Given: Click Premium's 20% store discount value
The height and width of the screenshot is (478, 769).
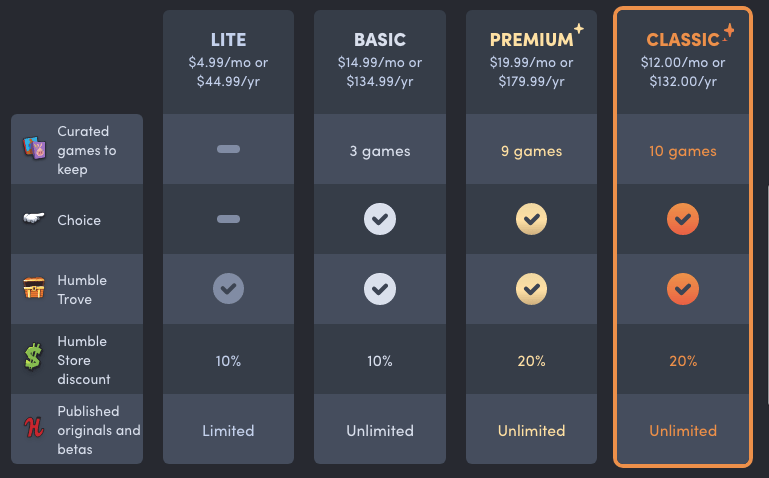Looking at the screenshot, I should 532,361.
